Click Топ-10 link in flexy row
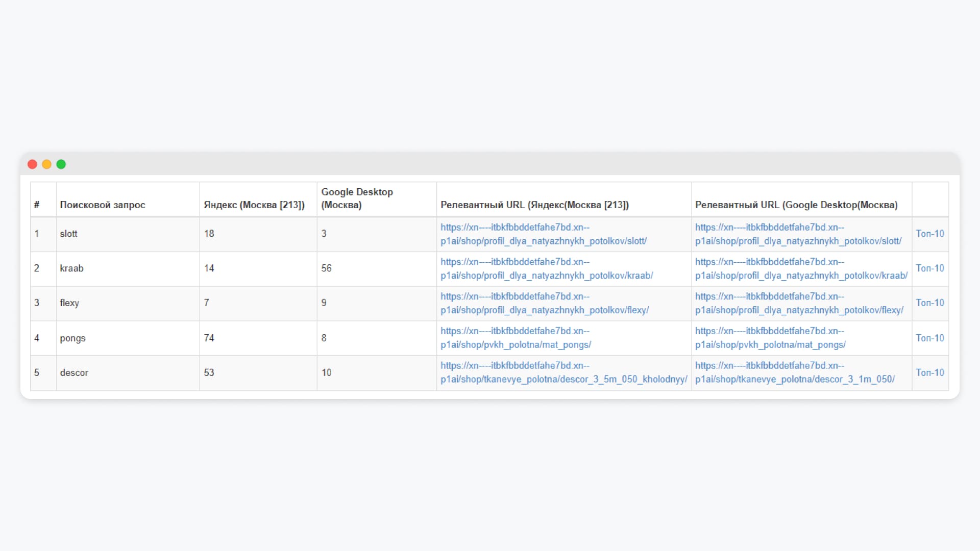The width and height of the screenshot is (980, 551). pos(930,303)
